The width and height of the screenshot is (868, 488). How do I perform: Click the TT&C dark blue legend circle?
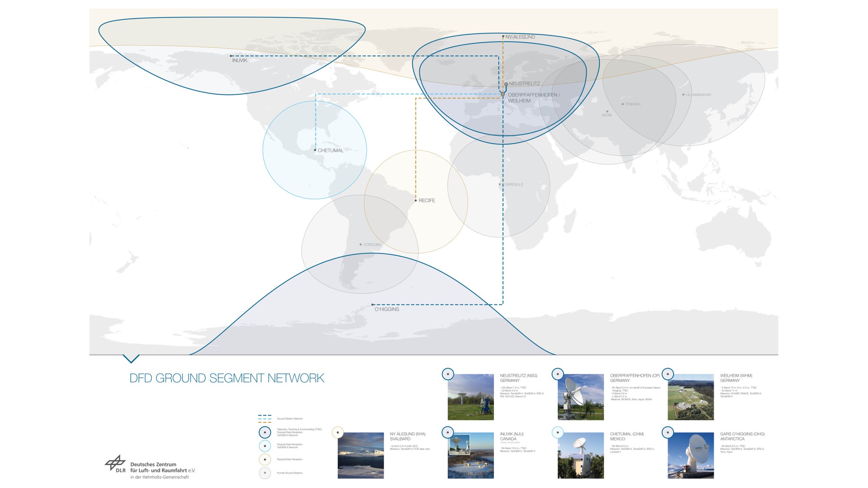265,432
